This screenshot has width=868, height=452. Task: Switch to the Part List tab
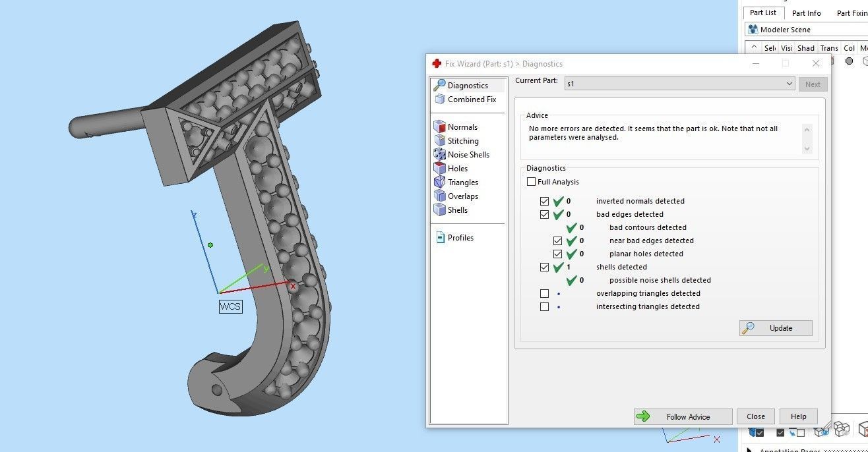(x=763, y=13)
